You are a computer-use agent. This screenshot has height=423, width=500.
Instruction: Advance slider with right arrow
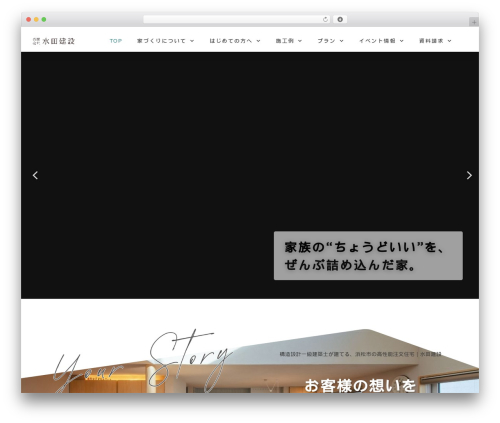[469, 175]
